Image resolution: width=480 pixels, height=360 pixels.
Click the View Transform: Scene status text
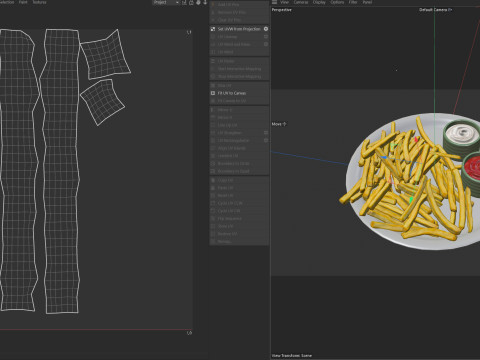(x=292, y=355)
